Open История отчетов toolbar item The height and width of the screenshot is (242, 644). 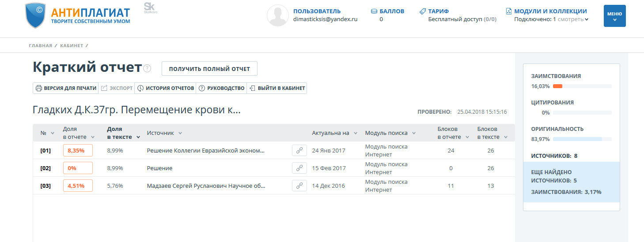coord(165,88)
